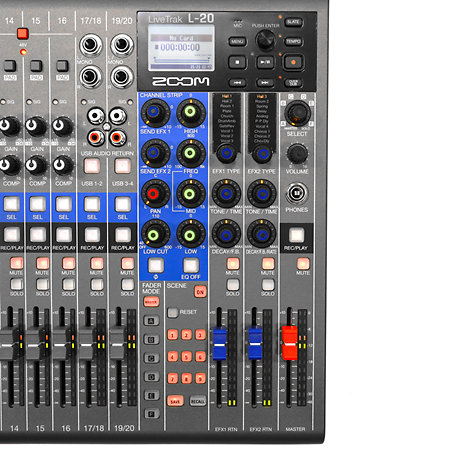Adjust the MID EQ knob
450x450 pixels.
click(190, 194)
